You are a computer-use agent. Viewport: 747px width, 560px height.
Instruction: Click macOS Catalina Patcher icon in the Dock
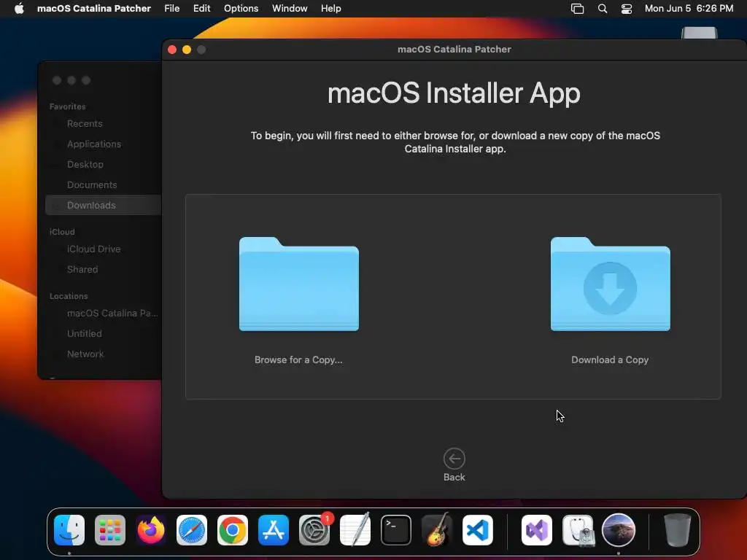(619, 529)
